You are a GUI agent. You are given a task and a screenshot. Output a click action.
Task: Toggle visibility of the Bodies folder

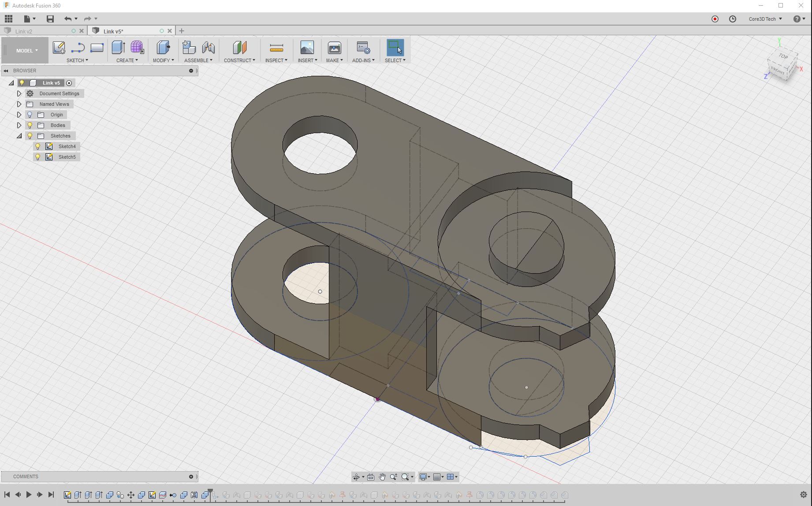tap(29, 125)
